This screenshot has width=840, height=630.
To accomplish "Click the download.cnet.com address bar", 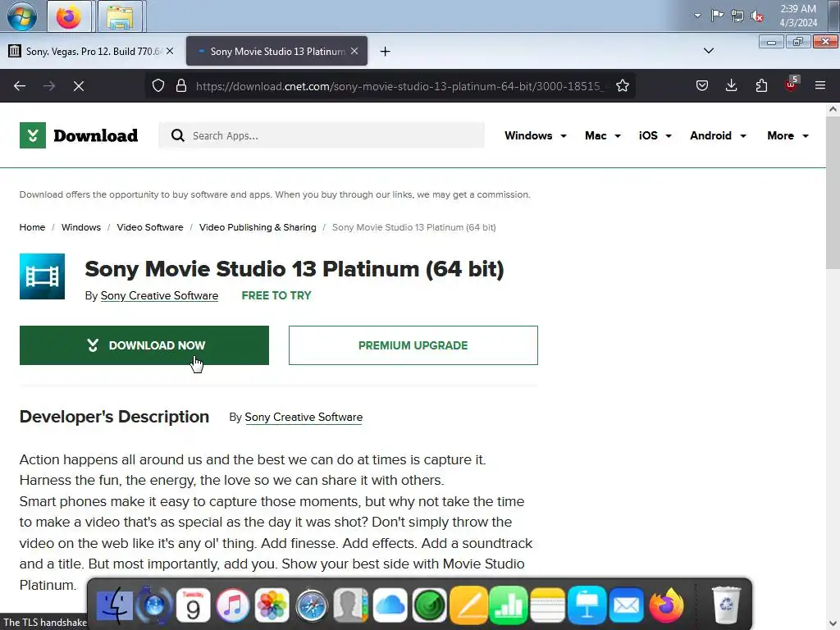I will pos(399,85).
